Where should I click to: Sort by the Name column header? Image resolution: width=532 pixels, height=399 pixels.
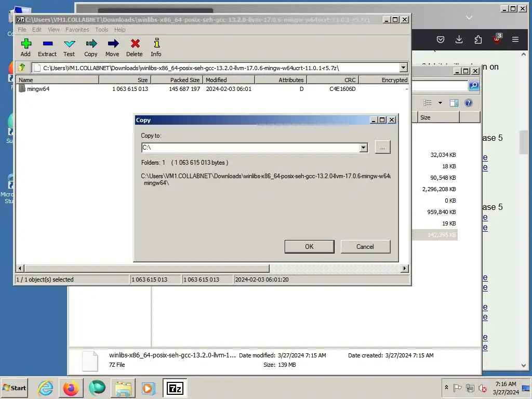[58, 79]
